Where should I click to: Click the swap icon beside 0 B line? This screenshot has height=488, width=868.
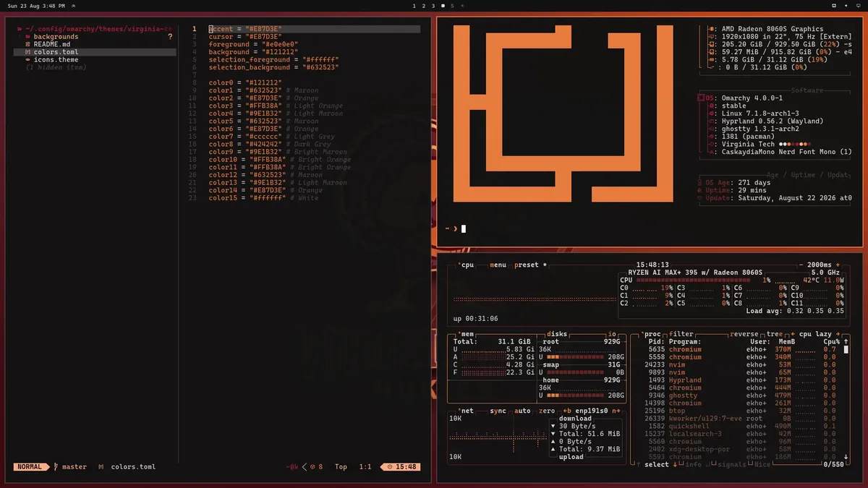pos(712,67)
